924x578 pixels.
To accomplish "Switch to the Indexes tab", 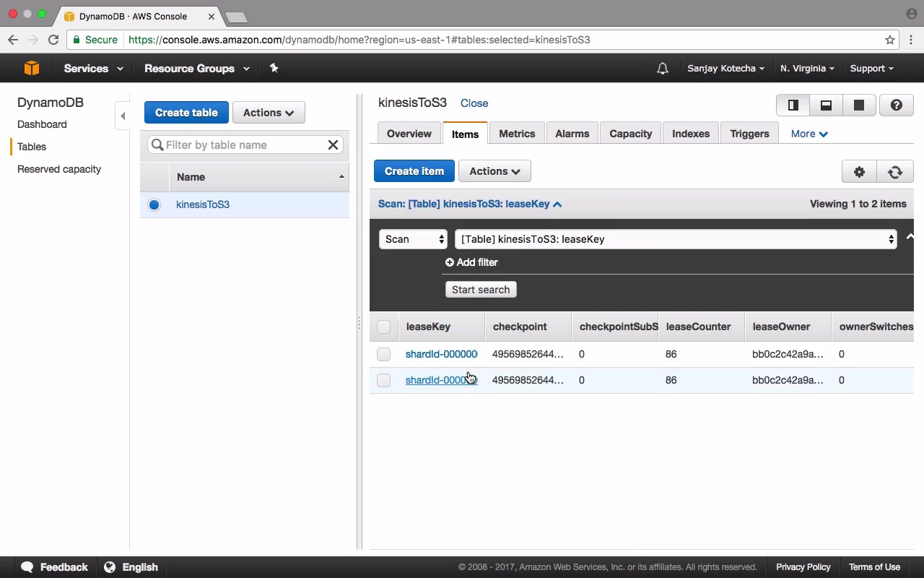I will coord(691,134).
